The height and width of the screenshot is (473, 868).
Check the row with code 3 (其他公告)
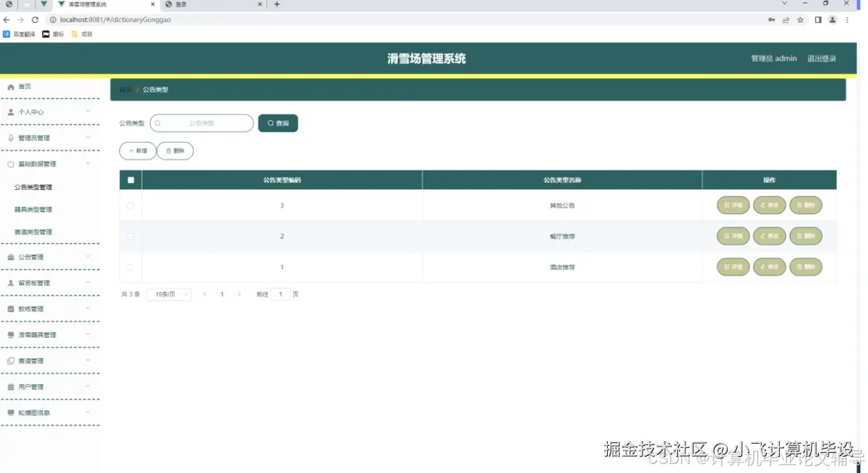click(130, 205)
